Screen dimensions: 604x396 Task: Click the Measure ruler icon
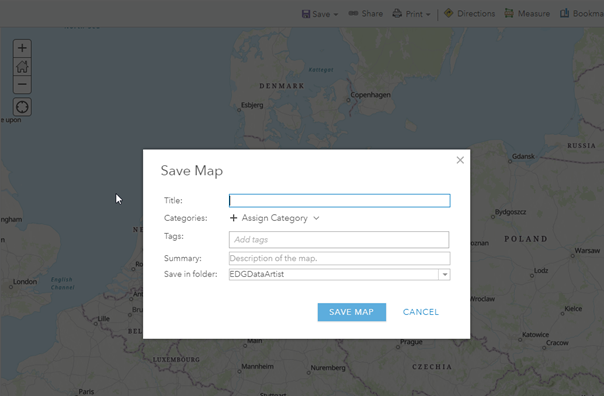(x=509, y=13)
